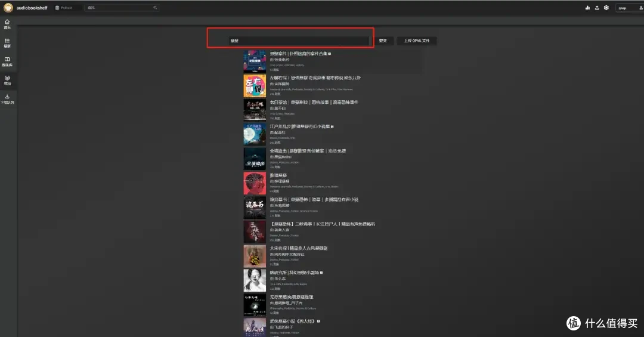Click the 上传 OPML 文件 button
The image size is (644, 337).
tap(416, 41)
